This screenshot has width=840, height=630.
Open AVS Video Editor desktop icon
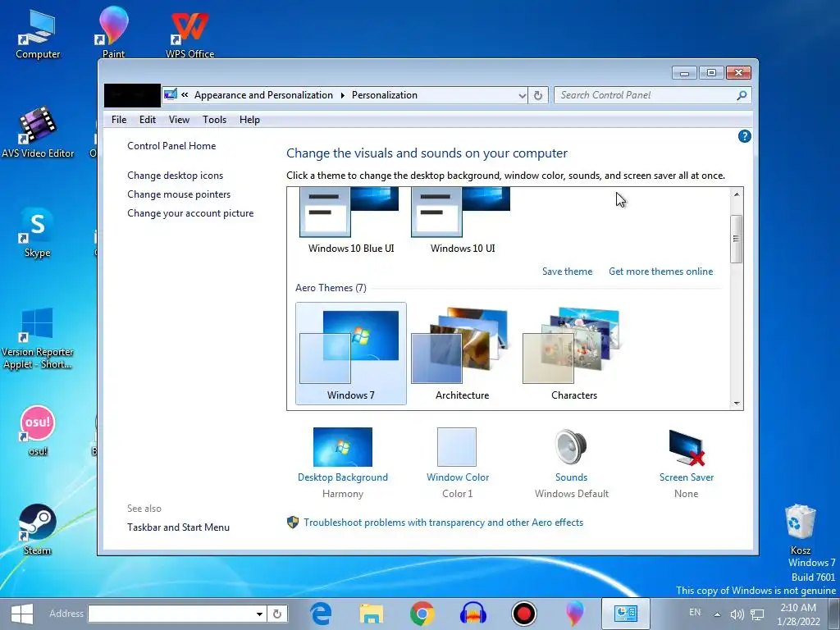point(38,132)
